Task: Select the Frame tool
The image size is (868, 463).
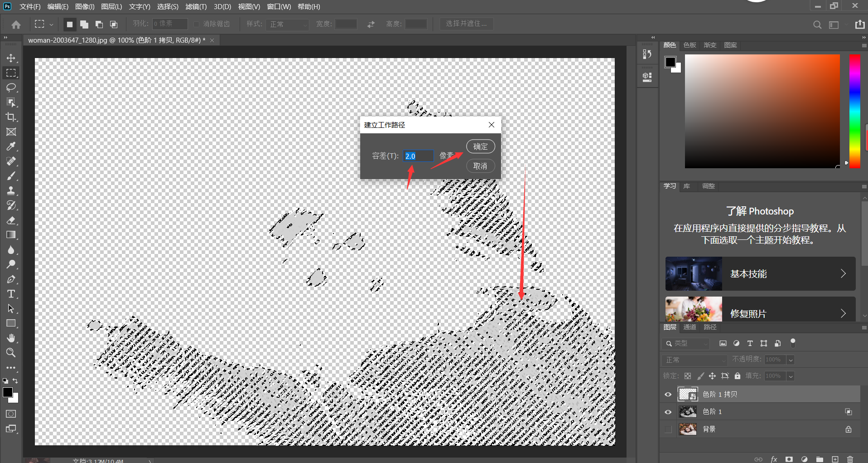Action: [11, 132]
